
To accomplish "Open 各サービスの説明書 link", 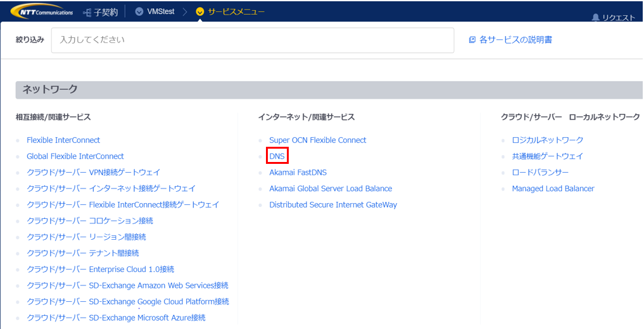I will click(515, 40).
